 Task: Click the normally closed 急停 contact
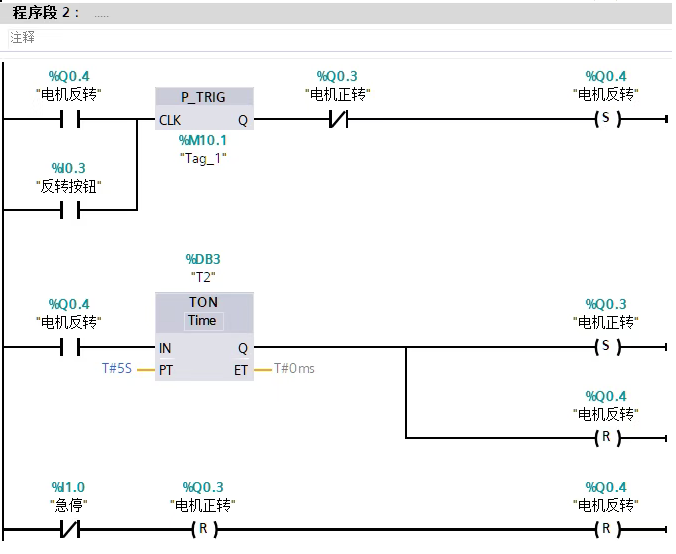70,530
